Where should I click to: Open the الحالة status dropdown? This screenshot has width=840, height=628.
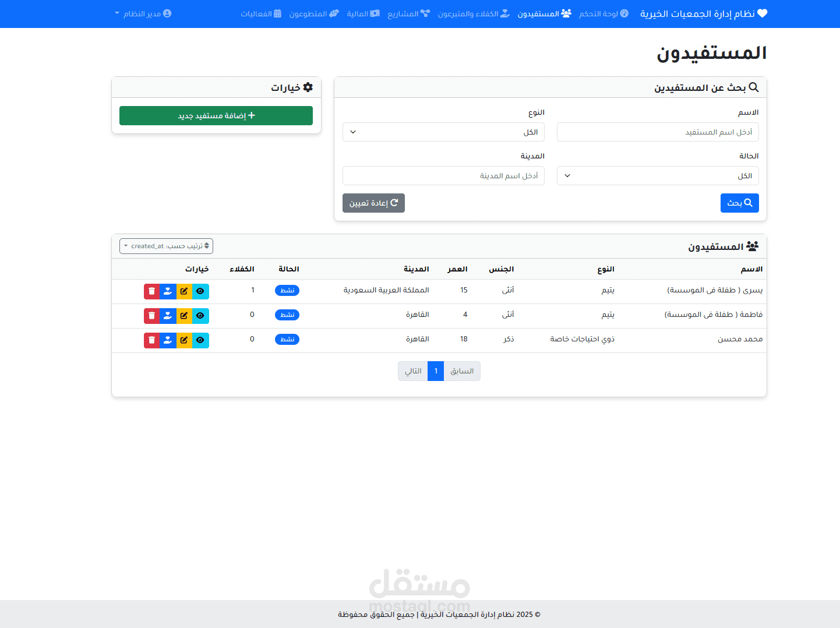(658, 176)
